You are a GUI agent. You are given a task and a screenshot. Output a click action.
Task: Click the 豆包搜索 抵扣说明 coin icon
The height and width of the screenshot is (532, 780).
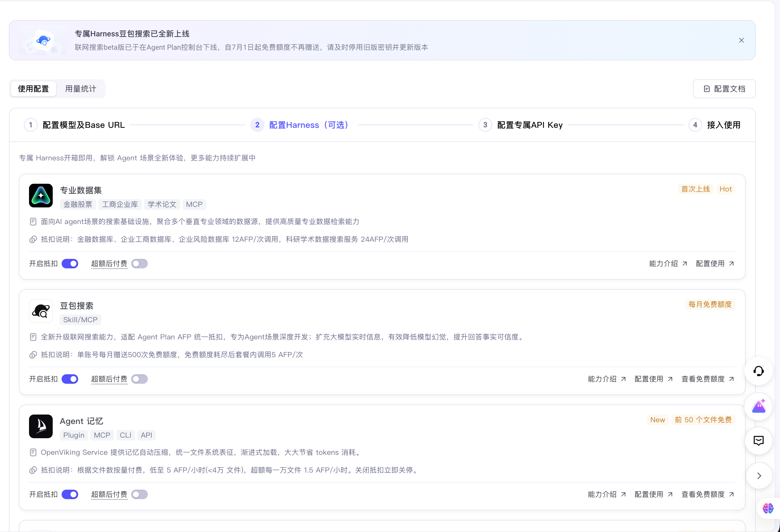point(33,354)
